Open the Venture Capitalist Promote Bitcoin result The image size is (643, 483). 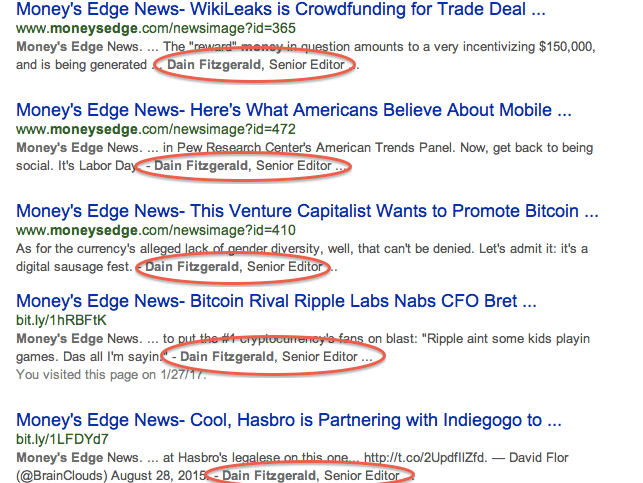307,212
